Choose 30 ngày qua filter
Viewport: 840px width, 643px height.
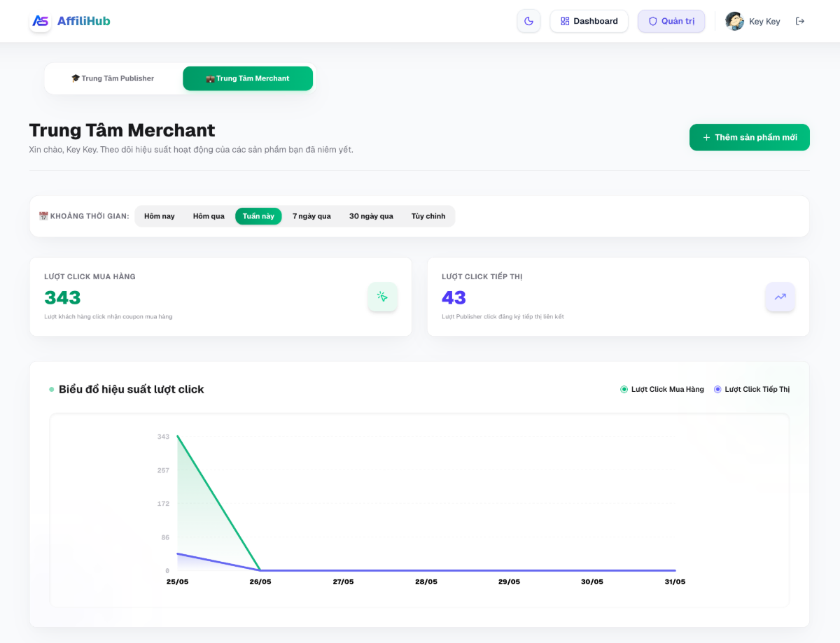[x=371, y=216]
